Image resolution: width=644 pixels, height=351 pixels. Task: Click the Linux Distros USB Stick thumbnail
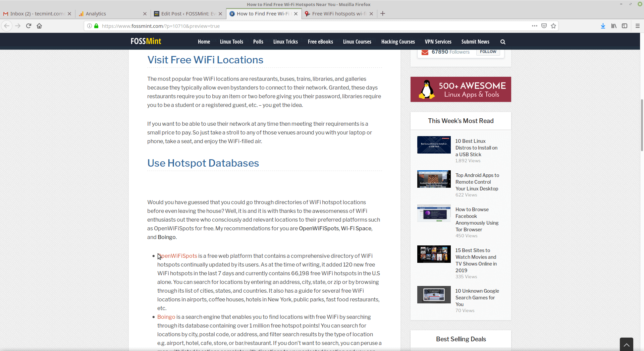(x=434, y=145)
